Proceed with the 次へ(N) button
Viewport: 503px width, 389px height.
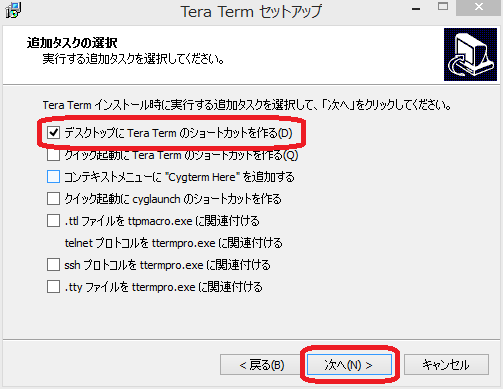pos(349,365)
